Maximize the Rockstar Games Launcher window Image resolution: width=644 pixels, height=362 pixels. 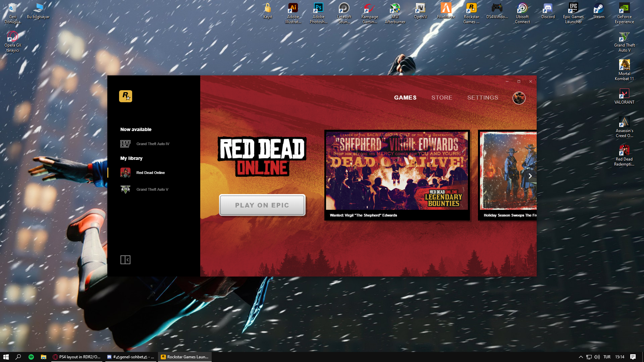519,81
